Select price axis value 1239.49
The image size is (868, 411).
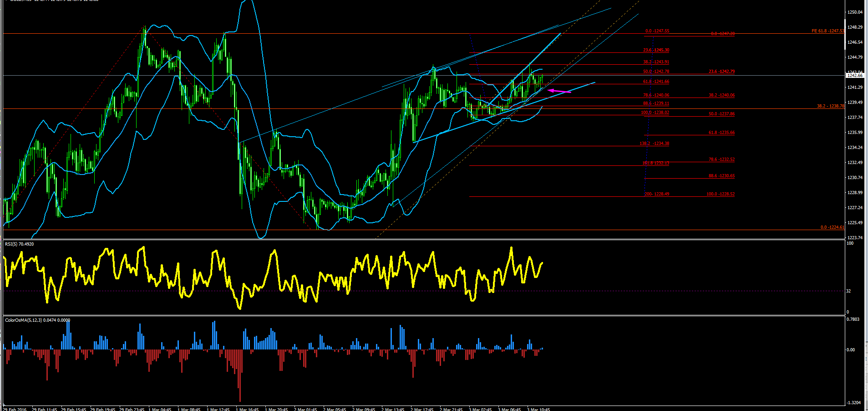click(855, 103)
